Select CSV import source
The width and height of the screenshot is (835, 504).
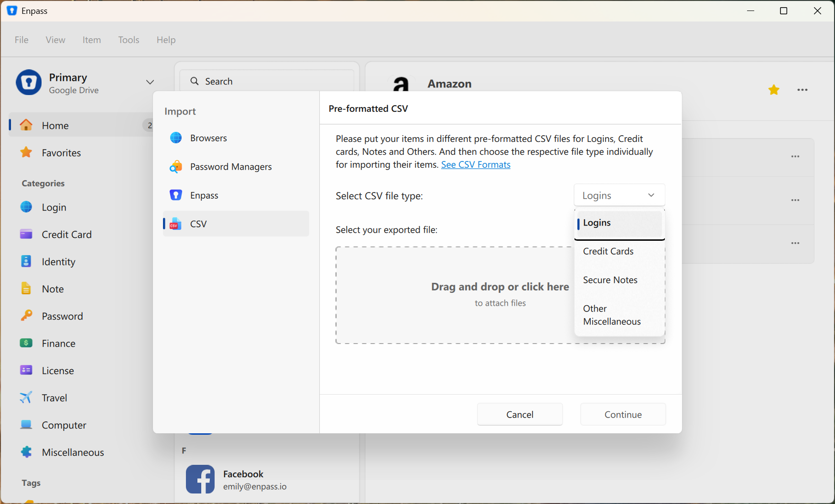236,224
